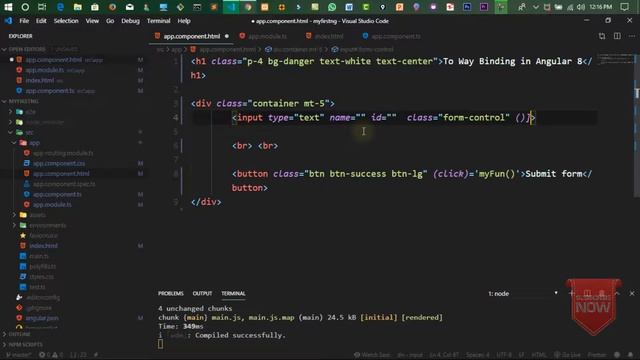Show the Problems panel tab

click(171, 293)
